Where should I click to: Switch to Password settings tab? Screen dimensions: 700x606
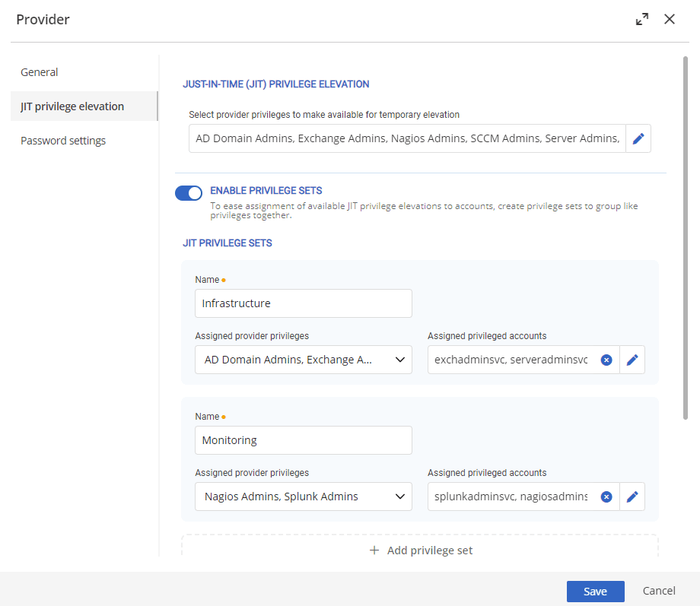point(63,141)
